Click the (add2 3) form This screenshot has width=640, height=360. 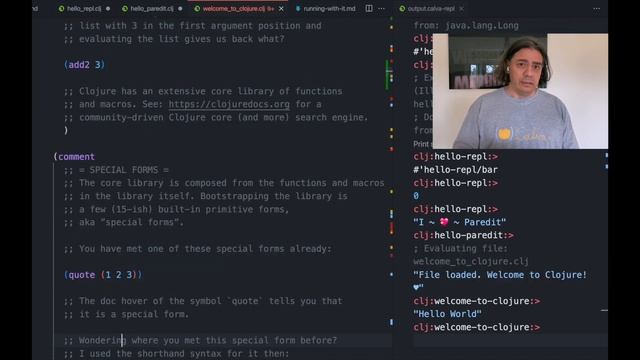[x=84, y=65]
